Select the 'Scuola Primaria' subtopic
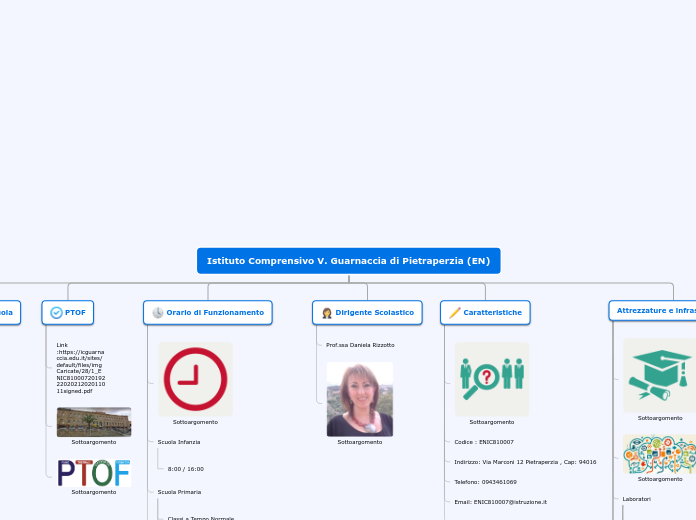 coord(179,492)
